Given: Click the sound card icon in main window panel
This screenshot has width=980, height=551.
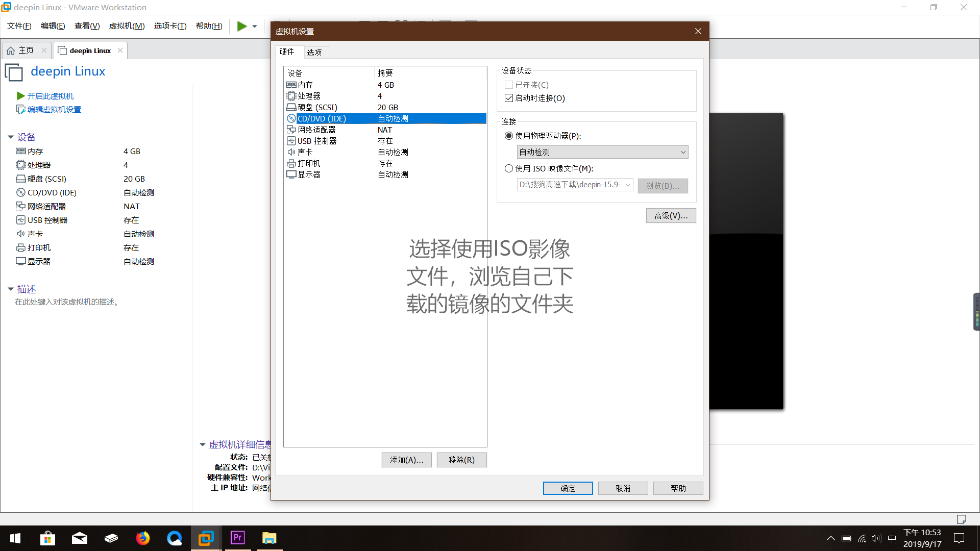Looking at the screenshot, I should (x=21, y=234).
